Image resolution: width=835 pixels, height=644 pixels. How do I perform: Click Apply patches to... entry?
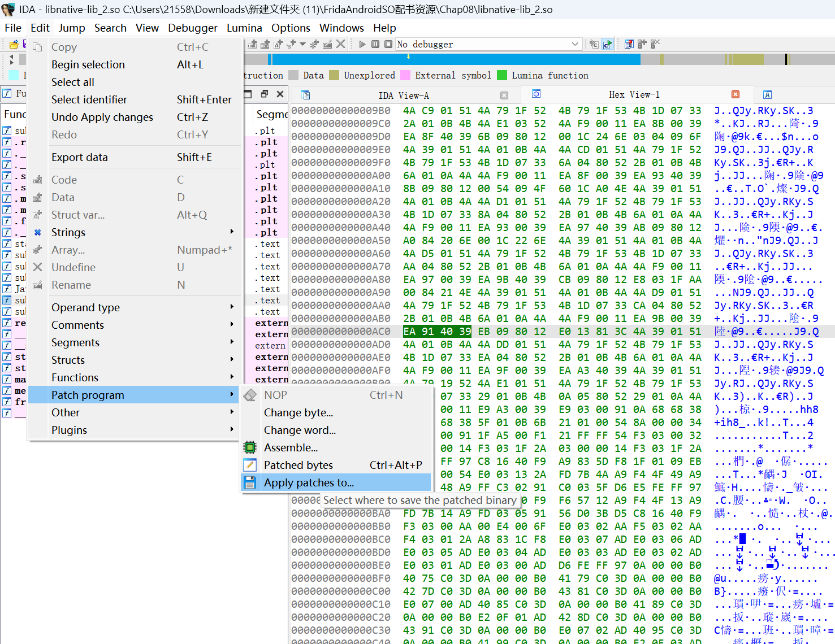coord(336,482)
